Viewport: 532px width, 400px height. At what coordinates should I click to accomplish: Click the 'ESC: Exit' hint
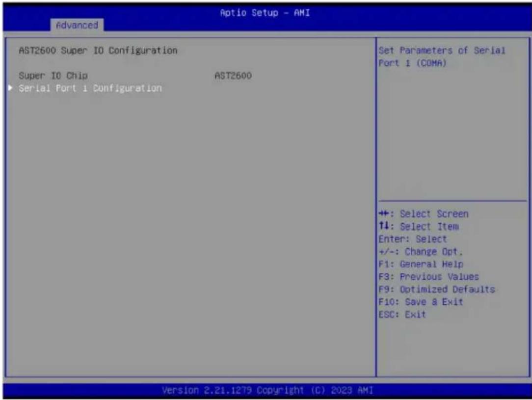pyautogui.click(x=402, y=314)
